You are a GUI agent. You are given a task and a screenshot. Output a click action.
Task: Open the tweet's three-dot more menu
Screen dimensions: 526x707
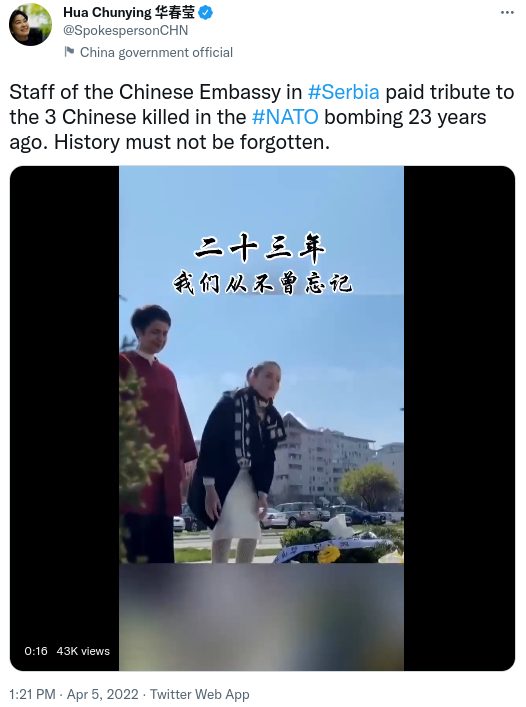coord(507,13)
